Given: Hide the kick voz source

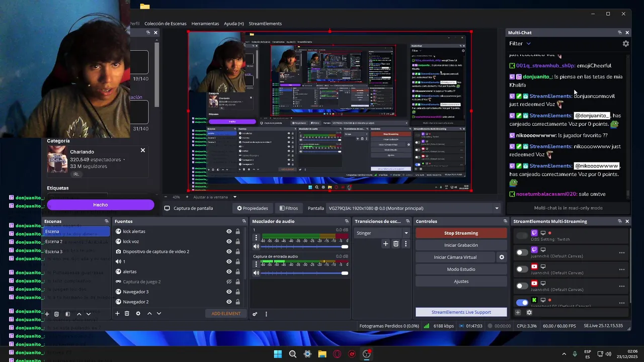Looking at the screenshot, I should coord(229,241).
